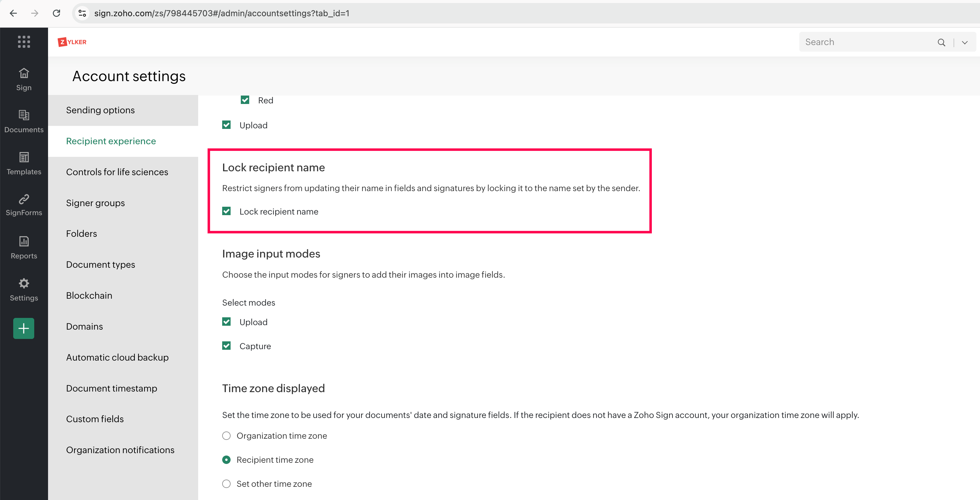Choose Set other time zone
Viewport: 980px width, 500px height.
226,484
